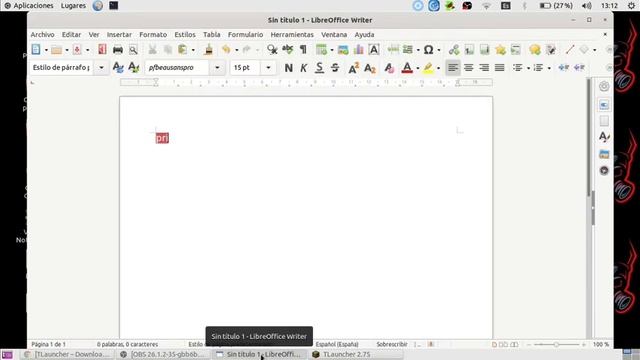Image resolution: width=640 pixels, height=360 pixels.
Task: Toggle Superscript formatting
Action: [x=353, y=68]
